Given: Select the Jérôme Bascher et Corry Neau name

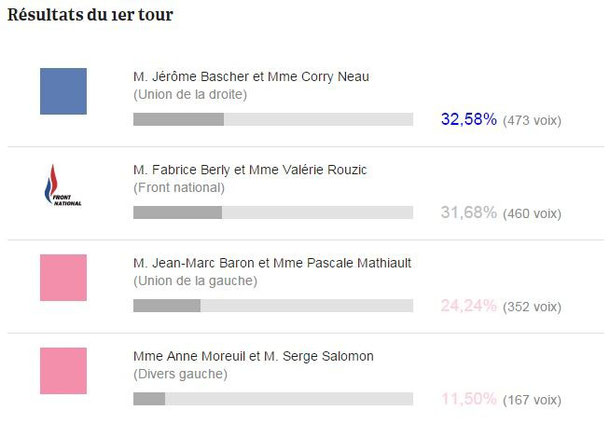Looking at the screenshot, I should pos(251,77).
